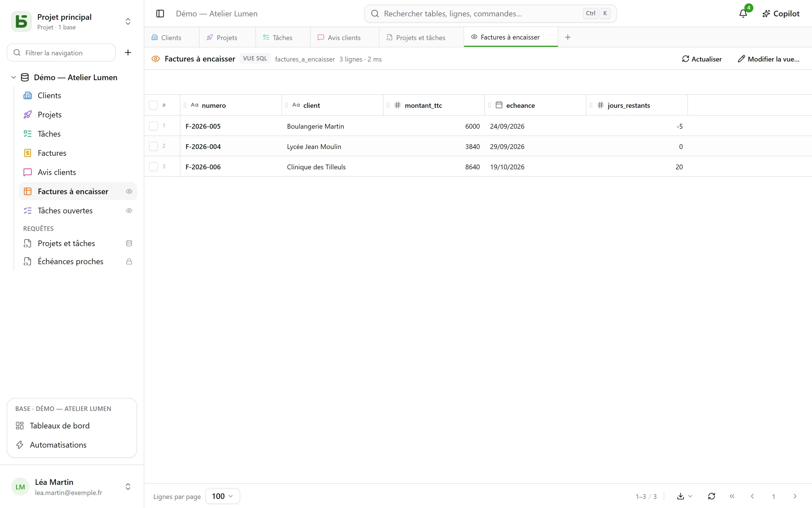
Task: Focus the Rechercher tables search field
Action: 490,14
